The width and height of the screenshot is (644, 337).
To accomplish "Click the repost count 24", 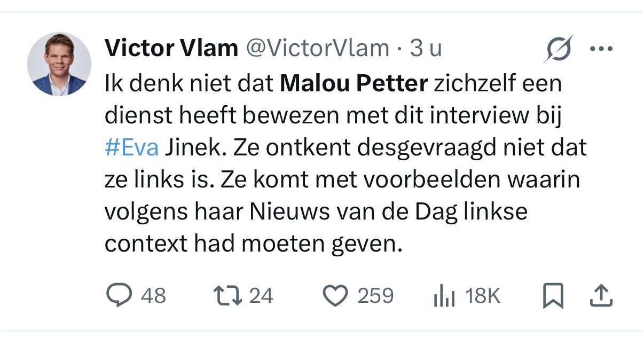I will pos(261,296).
